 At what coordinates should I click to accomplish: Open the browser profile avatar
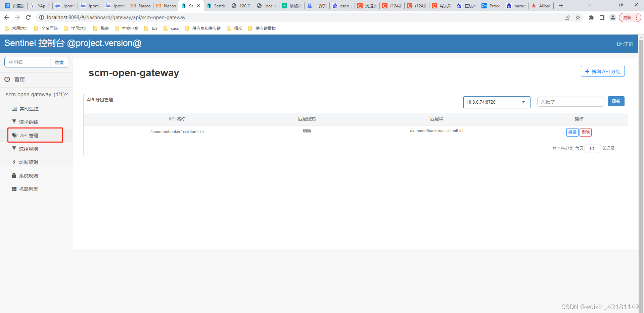tap(613, 17)
